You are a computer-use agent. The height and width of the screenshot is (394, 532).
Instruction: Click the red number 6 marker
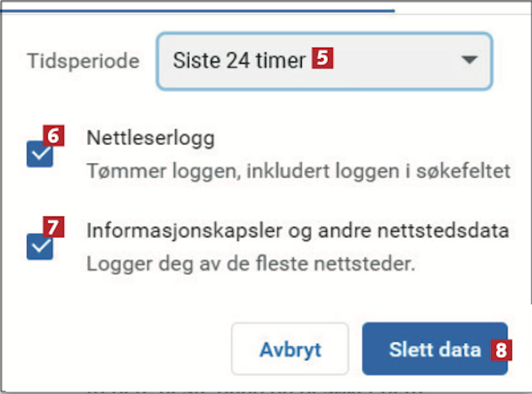click(53, 136)
